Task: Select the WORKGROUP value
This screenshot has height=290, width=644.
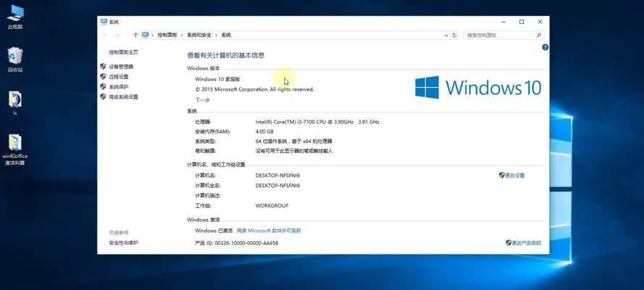Action: pyautogui.click(x=272, y=206)
